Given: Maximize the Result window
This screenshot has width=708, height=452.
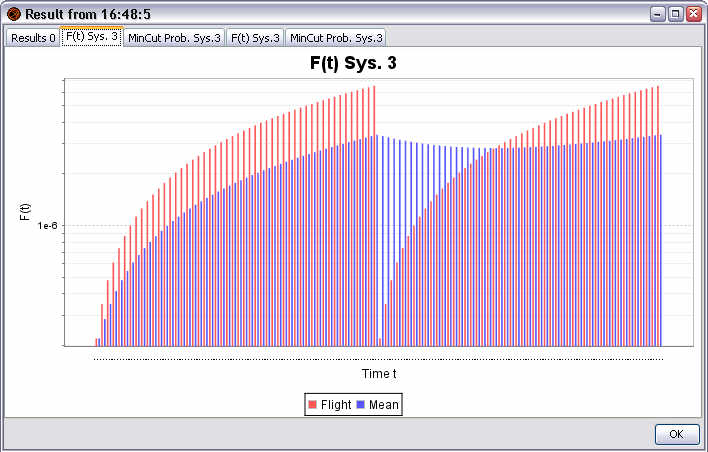Looking at the screenshot, I should point(675,14).
